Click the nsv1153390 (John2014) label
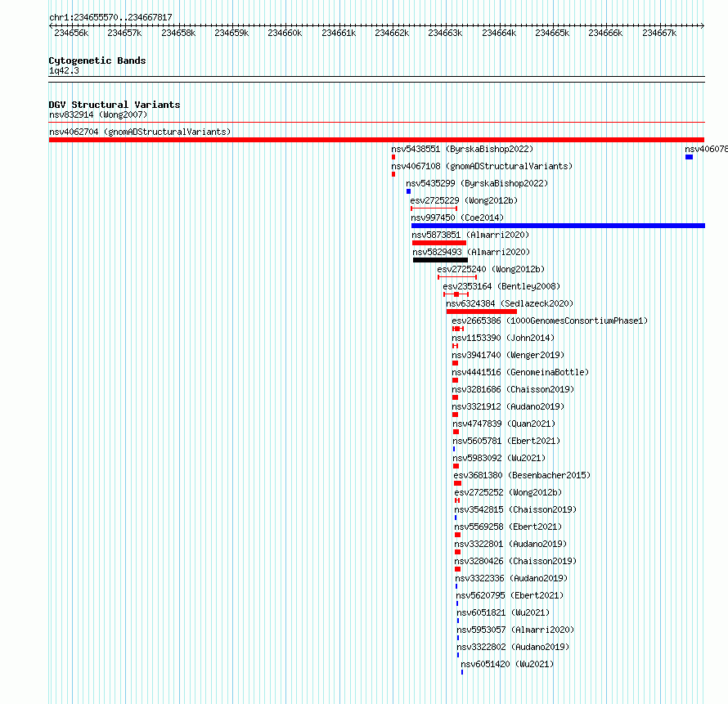728x704 pixels. click(503, 338)
